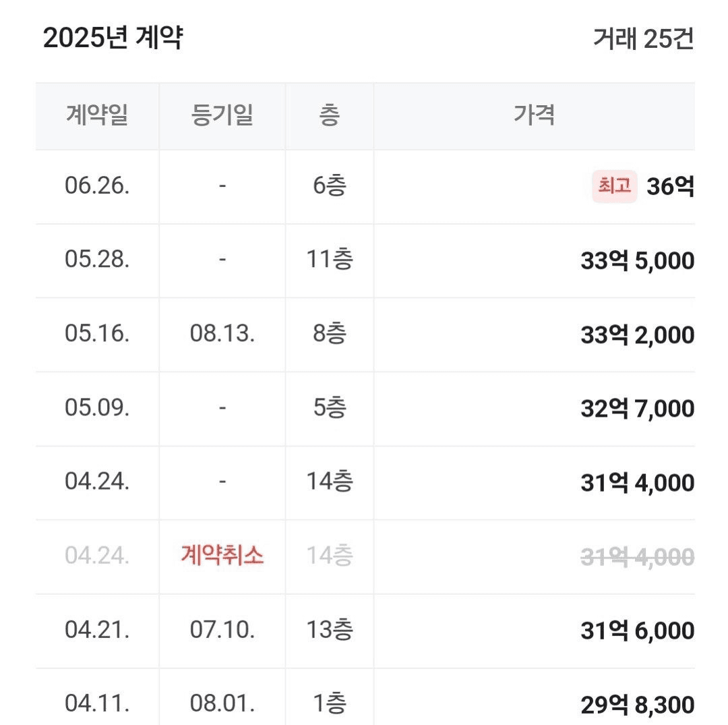Click the 04.21. contract date
Image resolution: width=728 pixels, height=725 pixels.
97,630
